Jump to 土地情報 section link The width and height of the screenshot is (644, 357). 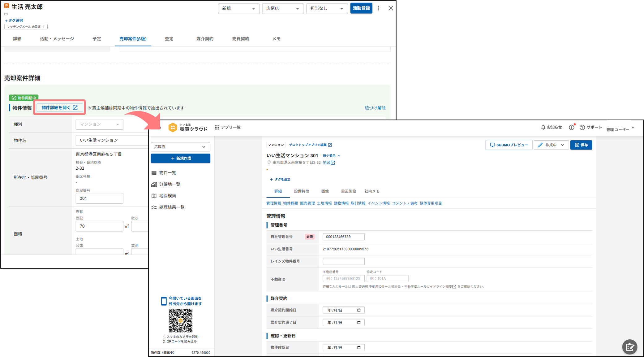pyautogui.click(x=324, y=203)
